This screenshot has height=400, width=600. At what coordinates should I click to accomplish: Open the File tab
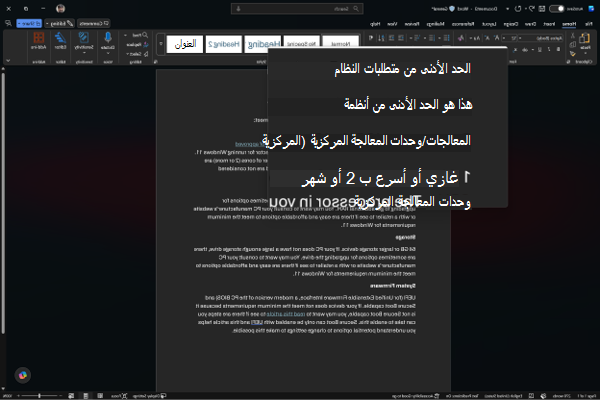point(589,24)
